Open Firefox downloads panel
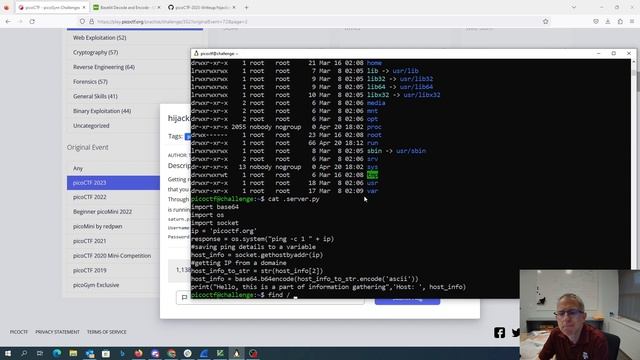640x360 pixels. point(608,21)
